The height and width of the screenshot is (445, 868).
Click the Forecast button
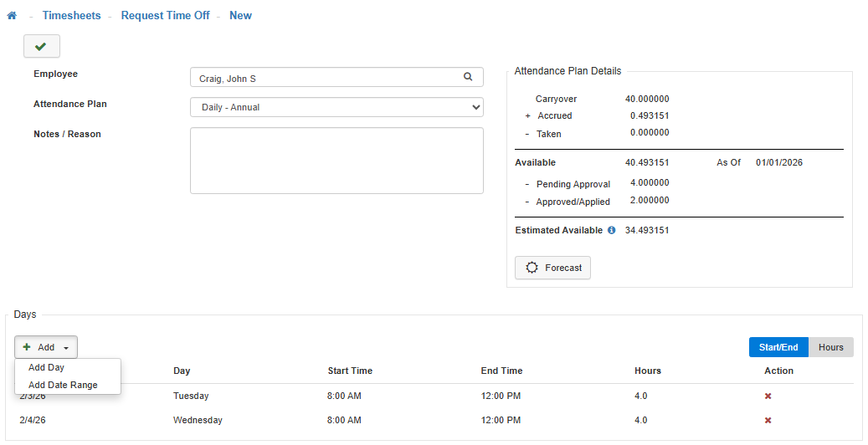(552, 268)
